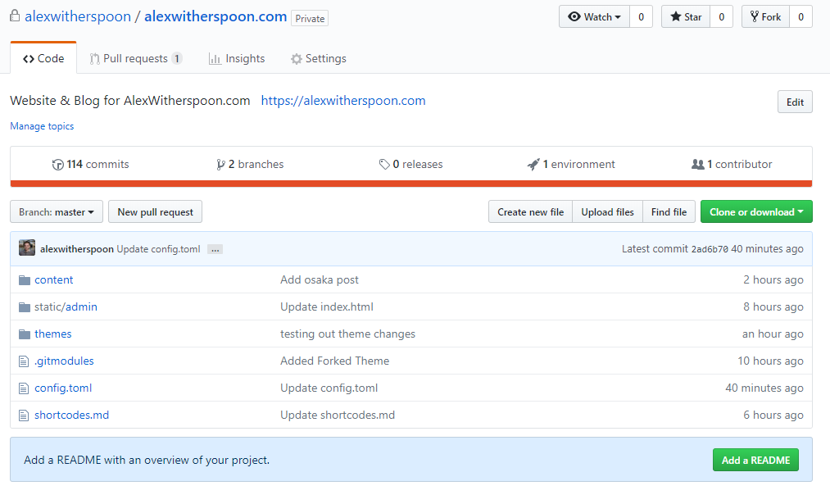Open the Watch notifications dropdown
This screenshot has width=830, height=504.
point(594,17)
